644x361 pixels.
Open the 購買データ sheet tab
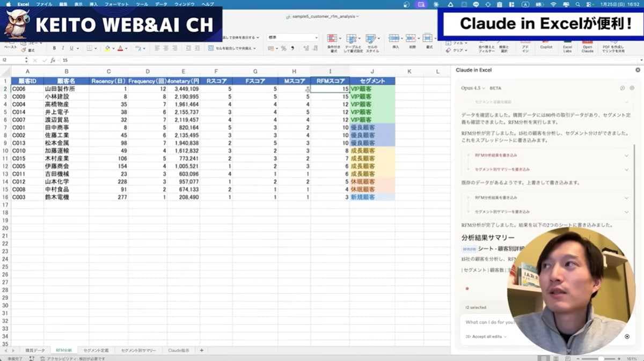tap(35, 350)
